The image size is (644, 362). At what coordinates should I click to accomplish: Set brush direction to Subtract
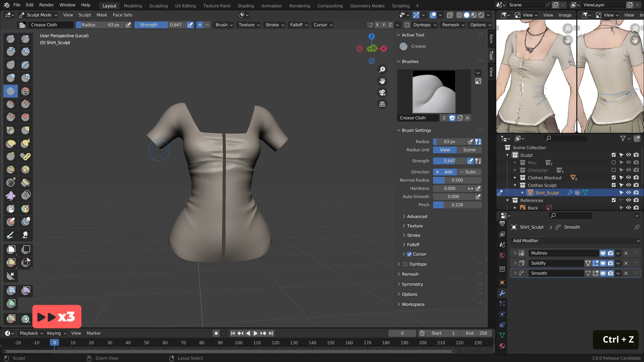tap(469, 172)
